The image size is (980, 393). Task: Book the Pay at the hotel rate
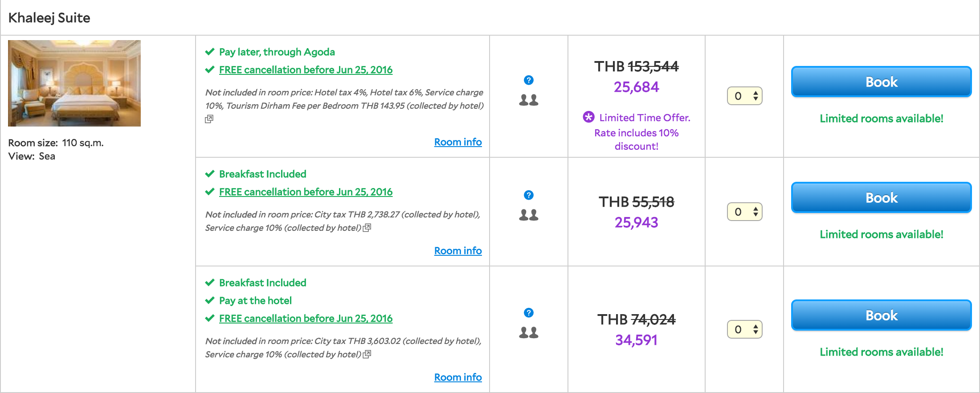pos(881,315)
